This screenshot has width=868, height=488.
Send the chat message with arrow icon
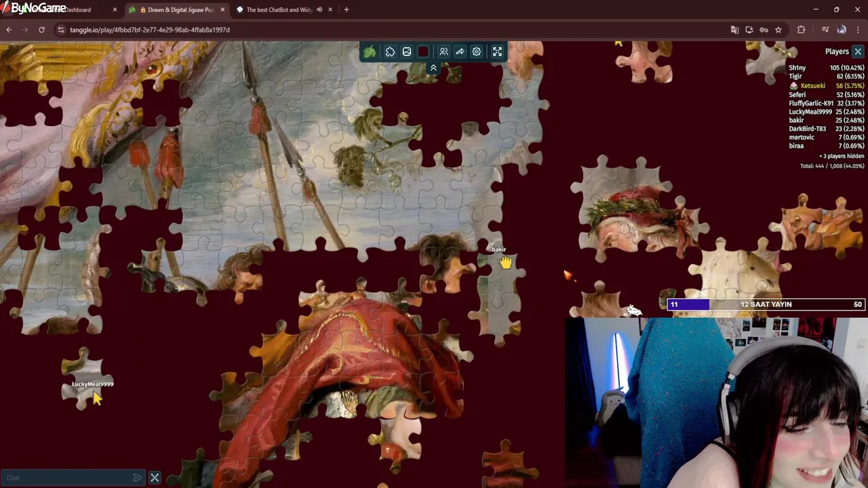tap(138, 478)
